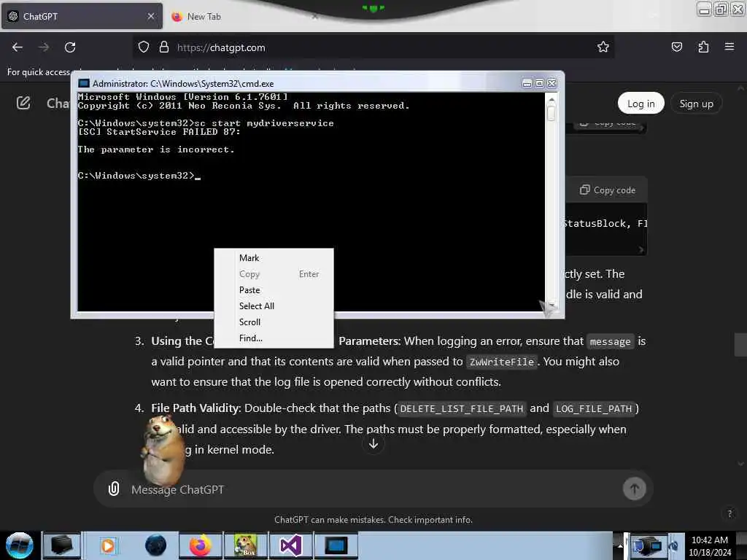Jump to bottom with down-arrow circle
747x560 pixels.
(x=373, y=444)
